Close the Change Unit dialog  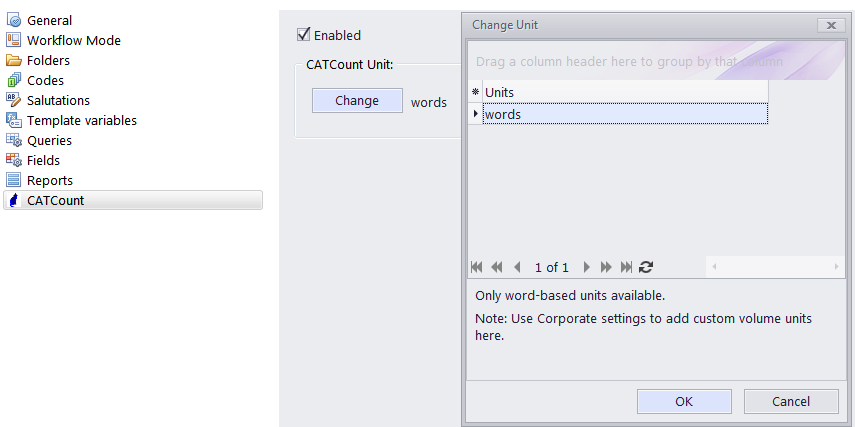tap(831, 25)
